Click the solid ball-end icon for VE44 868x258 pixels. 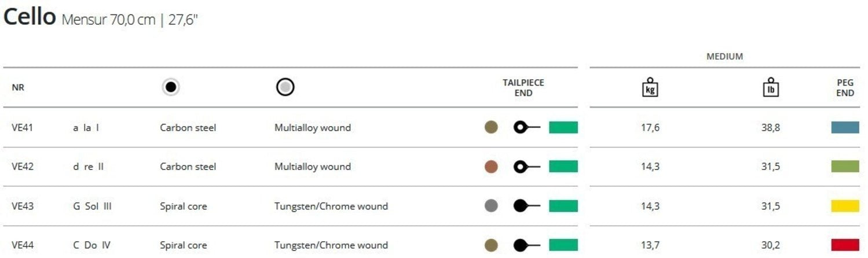click(526, 245)
